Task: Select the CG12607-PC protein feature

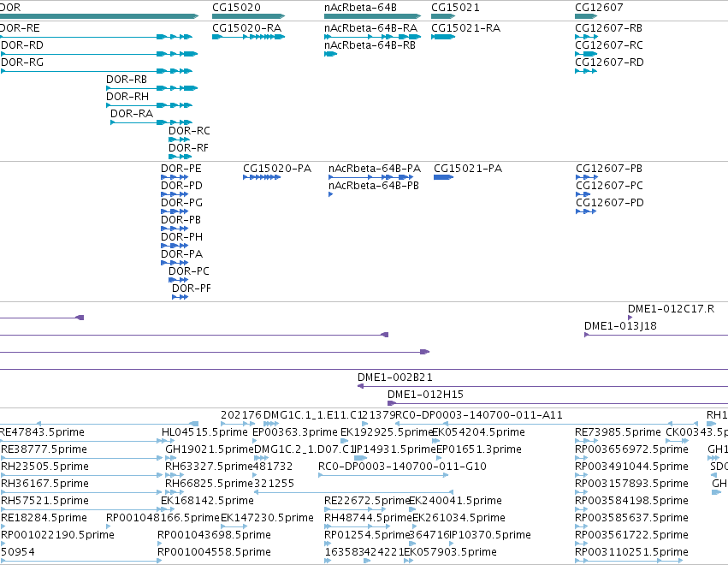Action: pyautogui.click(x=583, y=194)
